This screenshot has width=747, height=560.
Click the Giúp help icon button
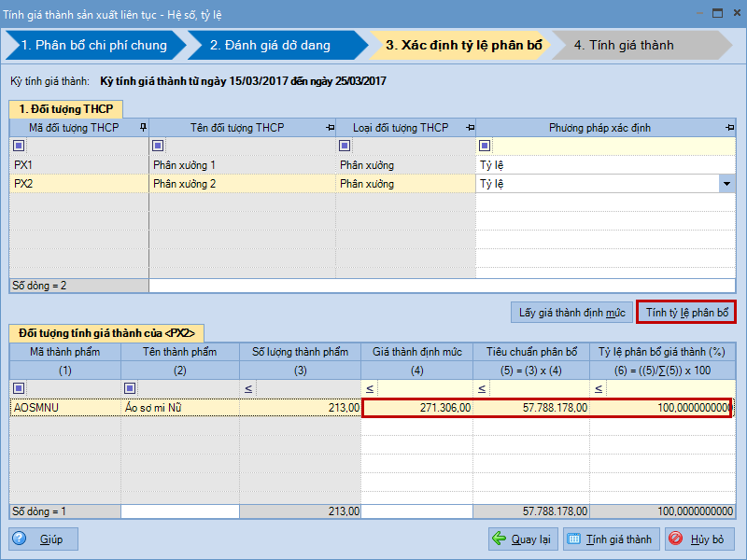coord(44,539)
